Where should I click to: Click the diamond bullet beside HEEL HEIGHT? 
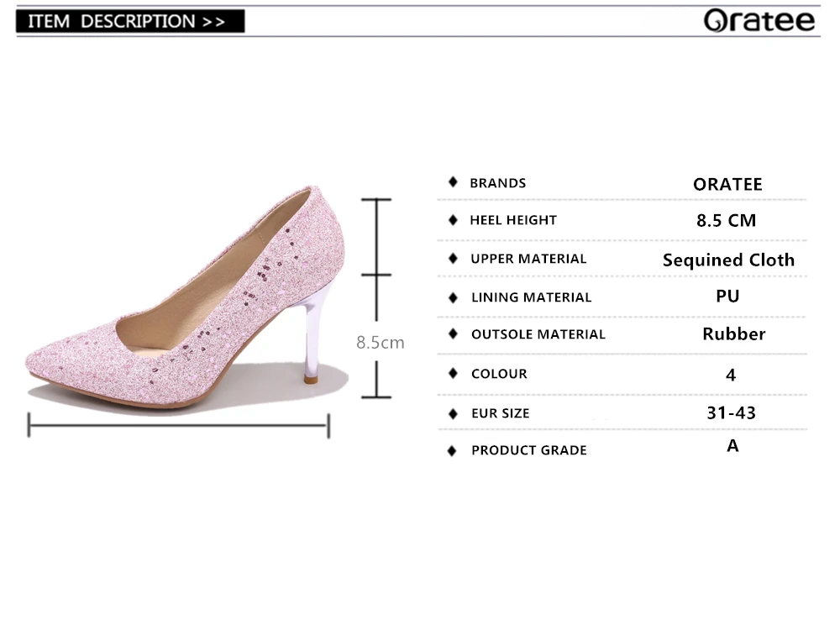coord(454,219)
